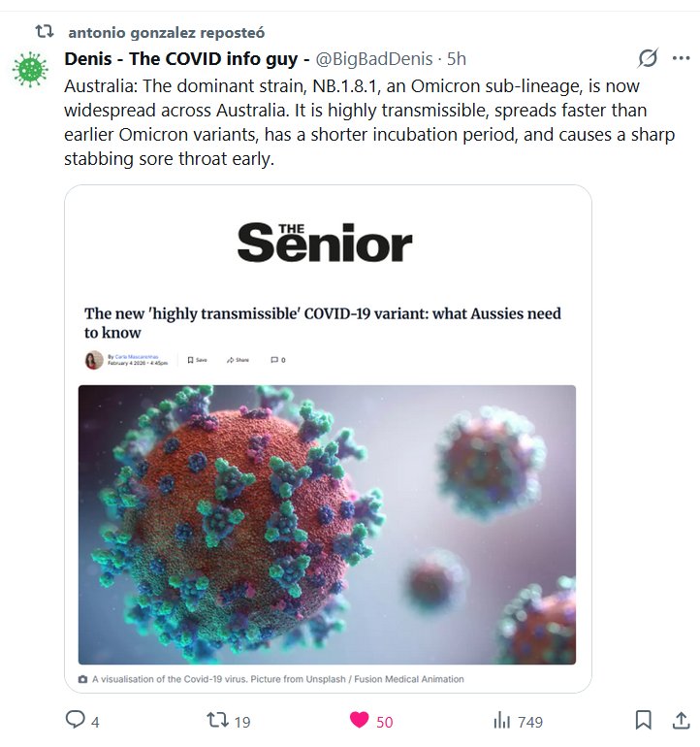Click the article comments count icon

click(277, 360)
